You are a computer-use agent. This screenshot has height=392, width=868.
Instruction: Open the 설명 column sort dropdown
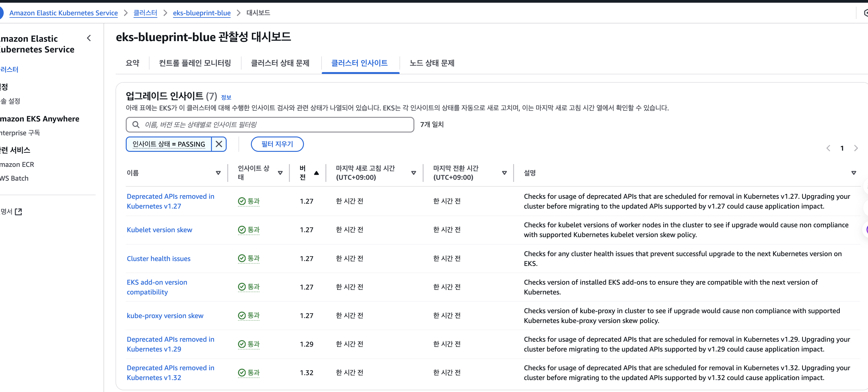click(x=854, y=173)
